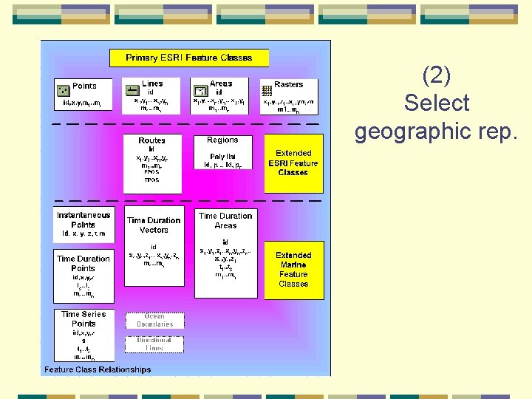532x399 pixels.
Task: Click the Select geographic rep. heading
Action: (437, 117)
